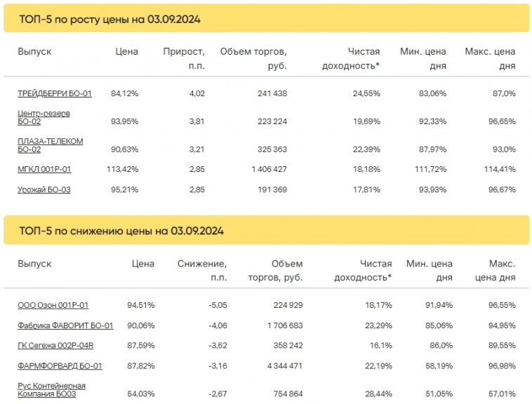Image resolution: width=532 pixels, height=404 pixels.
Task: Select the 113,42% price cell
Action: [x=124, y=169]
